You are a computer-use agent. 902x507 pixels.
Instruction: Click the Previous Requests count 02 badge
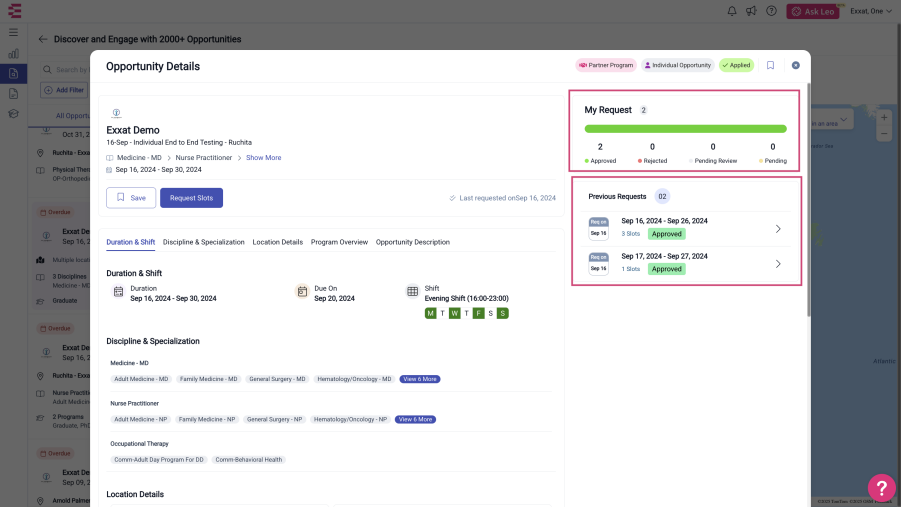click(x=662, y=197)
